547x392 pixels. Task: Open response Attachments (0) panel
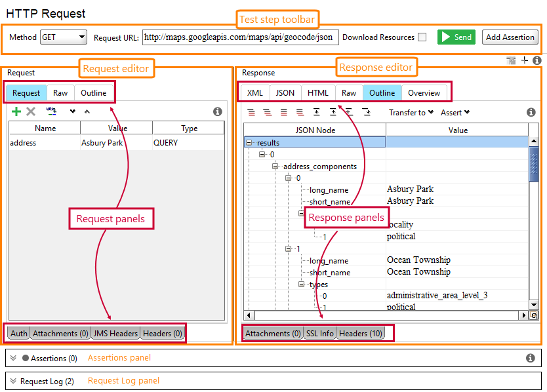[x=273, y=334]
